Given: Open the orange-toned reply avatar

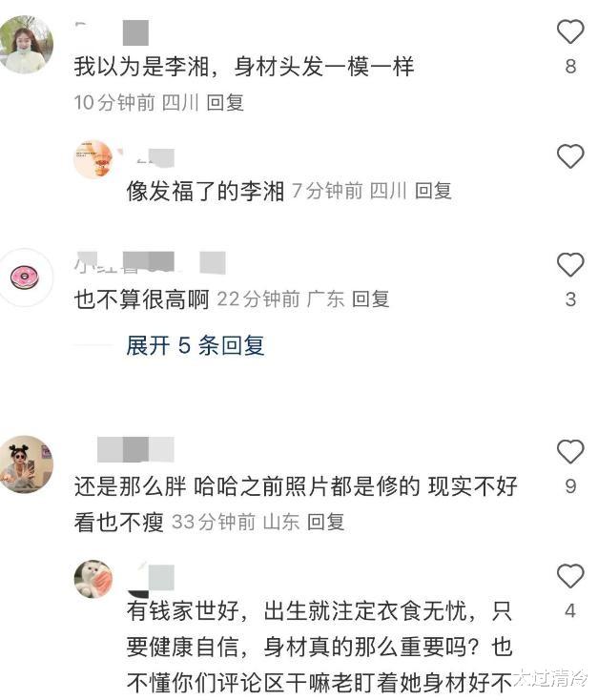Looking at the screenshot, I should pos(93,159).
